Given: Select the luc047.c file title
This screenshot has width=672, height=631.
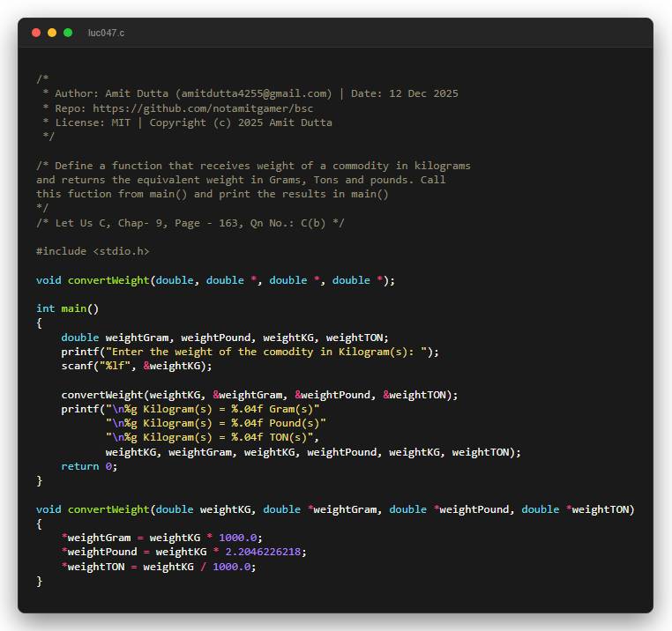Looking at the screenshot, I should click(x=106, y=33).
